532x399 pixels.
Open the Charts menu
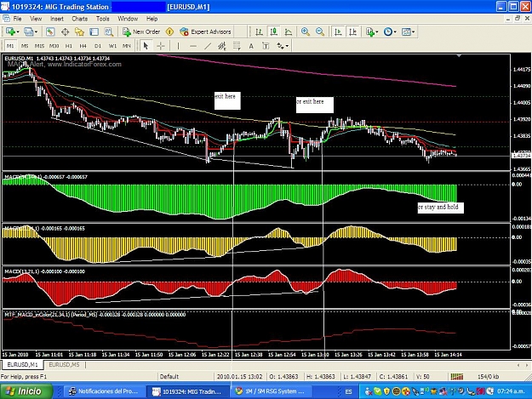[79, 19]
